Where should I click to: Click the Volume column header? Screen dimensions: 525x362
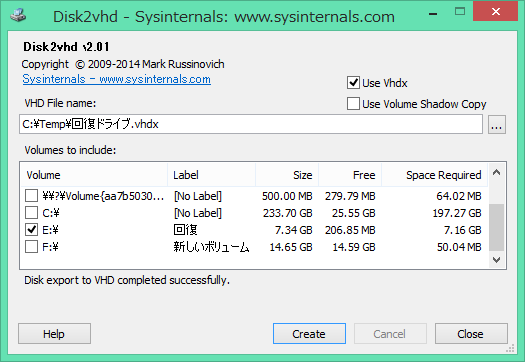94,175
